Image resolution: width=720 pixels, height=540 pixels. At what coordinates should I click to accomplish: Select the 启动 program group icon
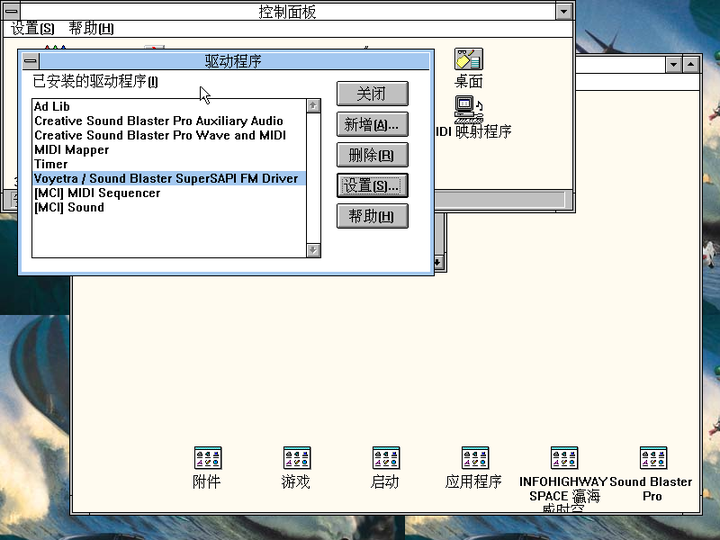tap(385, 458)
